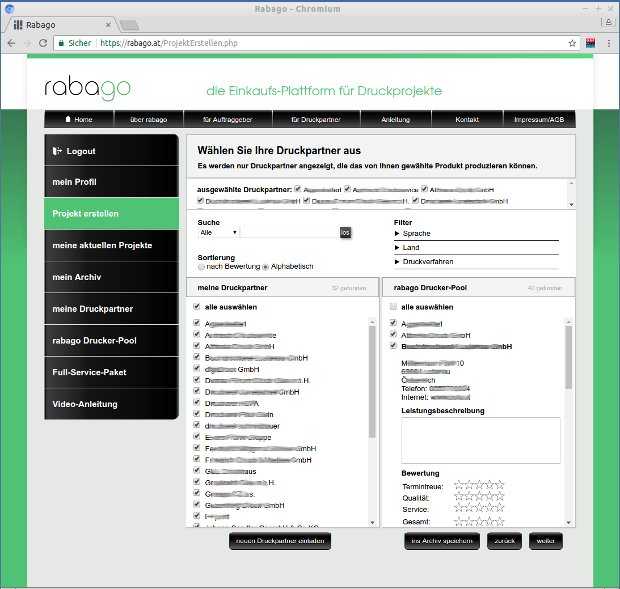Click the 'meine Druckpartner' panel header

point(282,287)
